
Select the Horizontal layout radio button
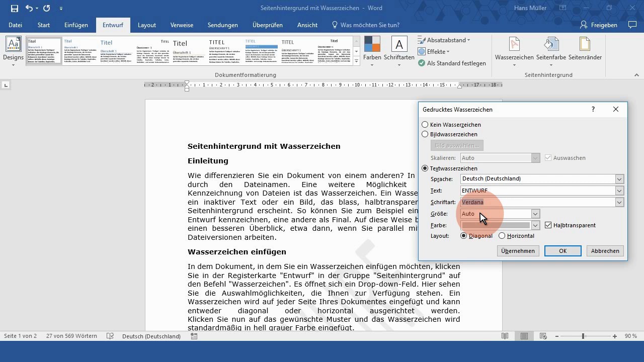(502, 236)
